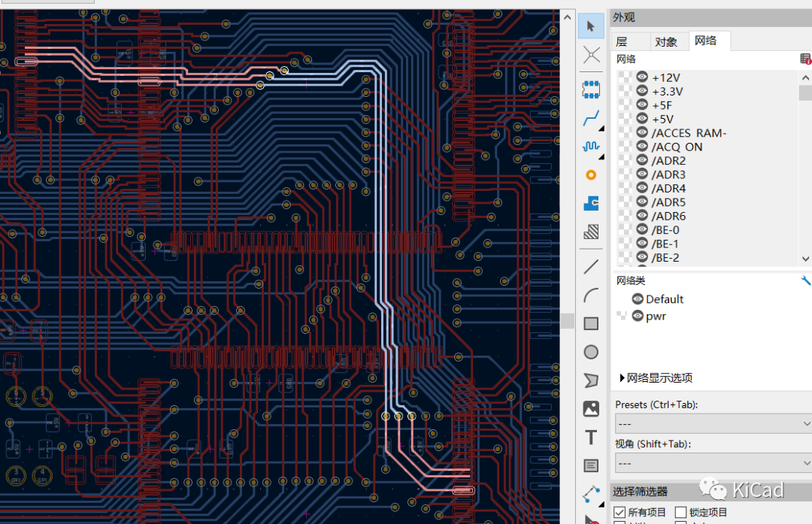
Task: Toggle the pwr net class visibility
Action: [x=638, y=316]
